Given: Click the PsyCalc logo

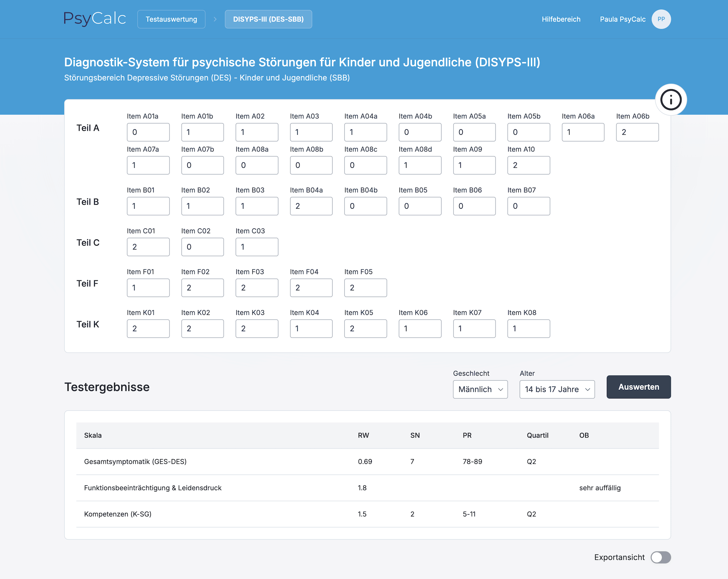Looking at the screenshot, I should click(x=95, y=19).
